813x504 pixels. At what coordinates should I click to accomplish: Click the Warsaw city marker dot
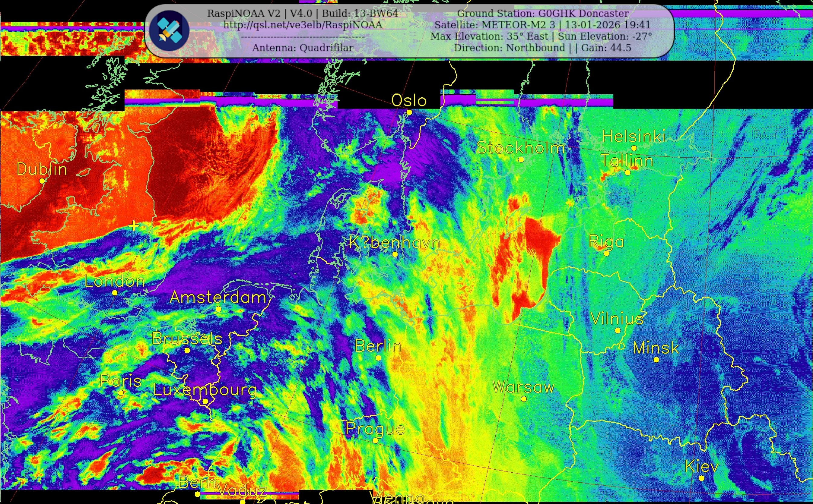[524, 399]
